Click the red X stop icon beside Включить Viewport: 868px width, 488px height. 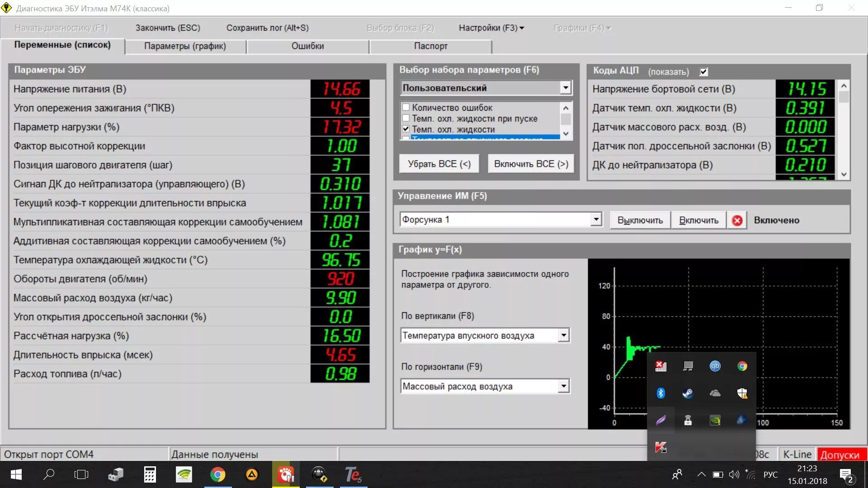[x=737, y=220]
